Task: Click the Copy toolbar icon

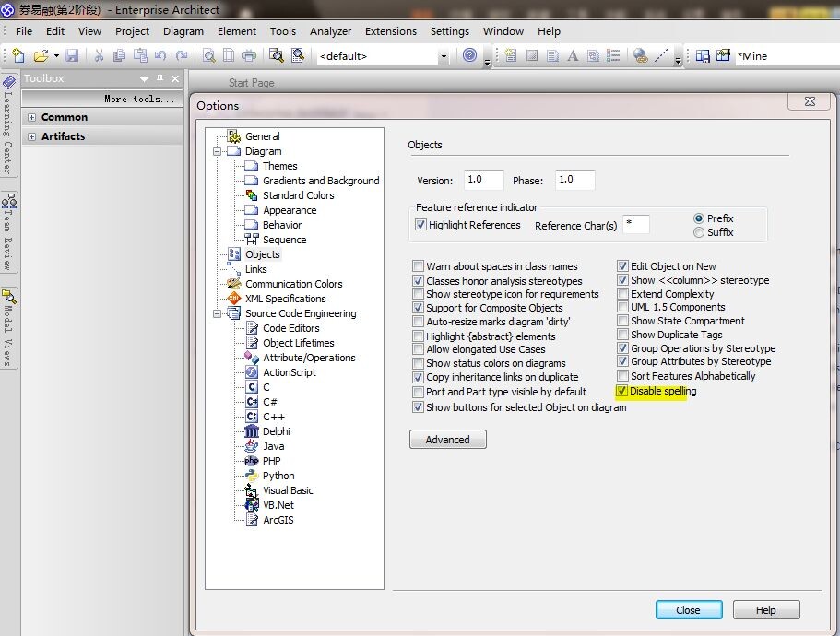Action: pos(120,55)
